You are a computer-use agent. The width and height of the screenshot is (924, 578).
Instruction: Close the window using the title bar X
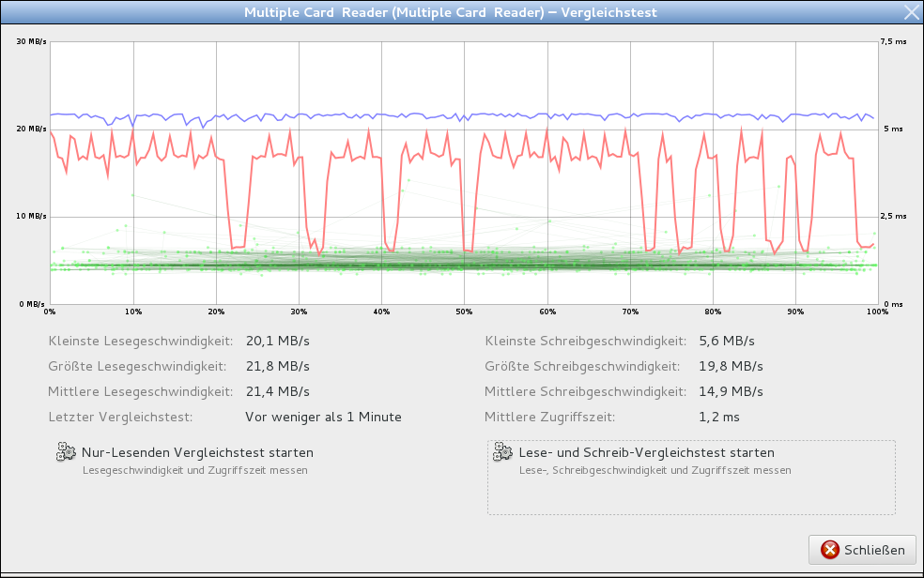(x=910, y=12)
